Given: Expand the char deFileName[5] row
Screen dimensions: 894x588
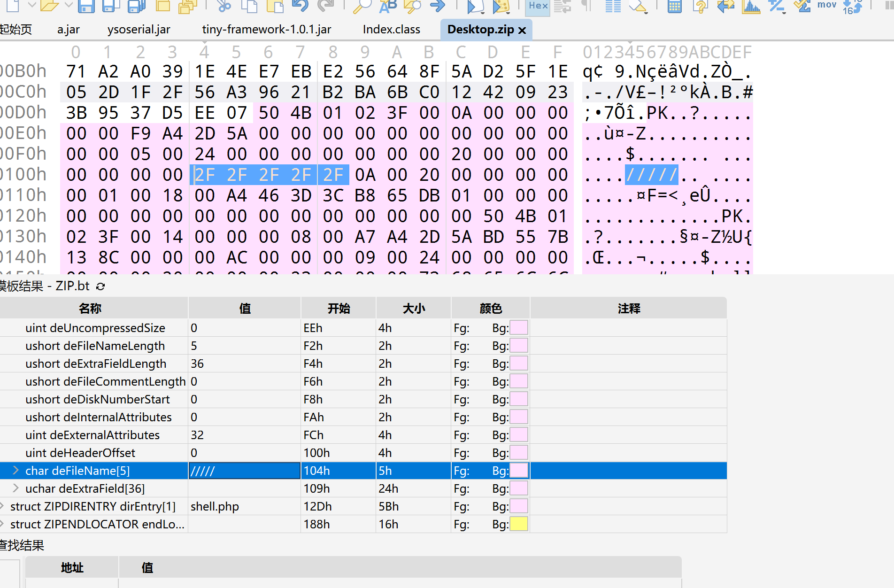Looking at the screenshot, I should click(x=16, y=471).
